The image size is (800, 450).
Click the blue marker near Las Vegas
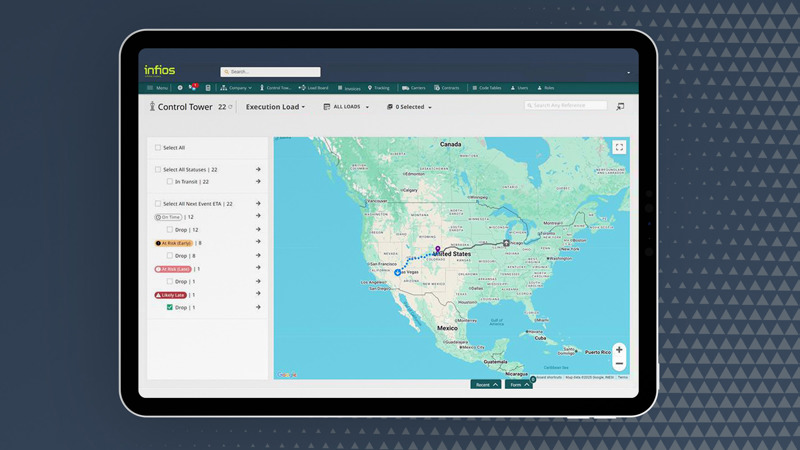[398, 271]
